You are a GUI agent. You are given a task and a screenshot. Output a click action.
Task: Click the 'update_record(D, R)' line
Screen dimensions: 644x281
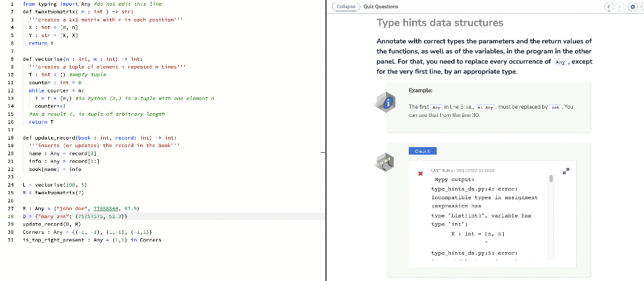pos(52,224)
